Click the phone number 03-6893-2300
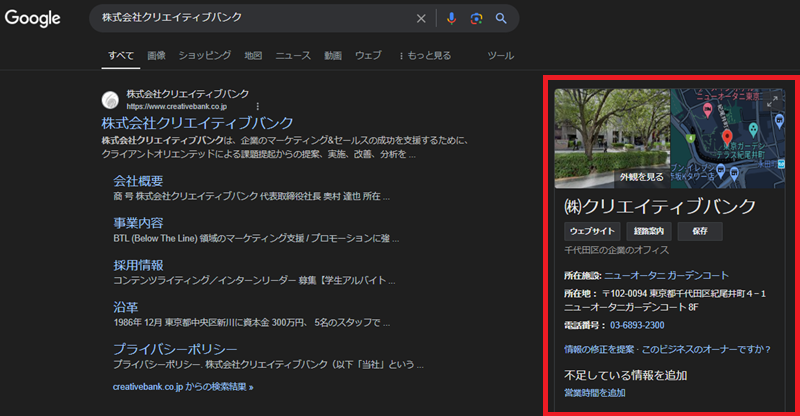This screenshot has width=800, height=416. [x=637, y=325]
